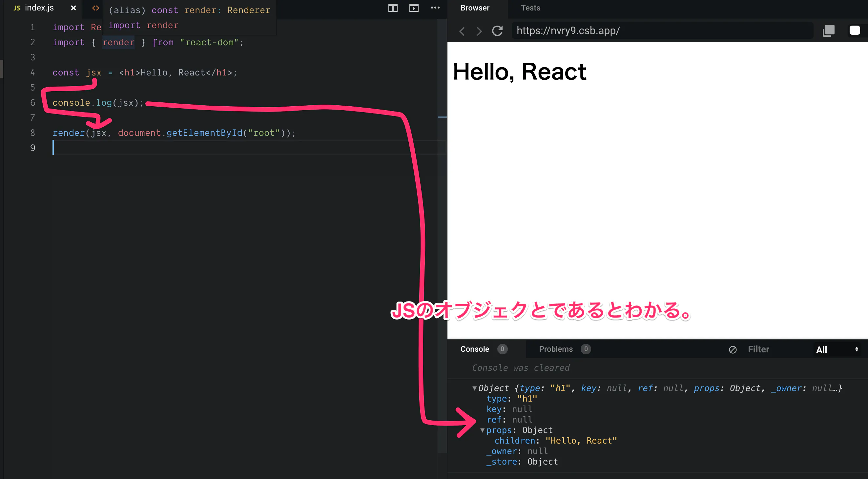Clear the console output
The width and height of the screenshot is (868, 479).
[x=733, y=349]
